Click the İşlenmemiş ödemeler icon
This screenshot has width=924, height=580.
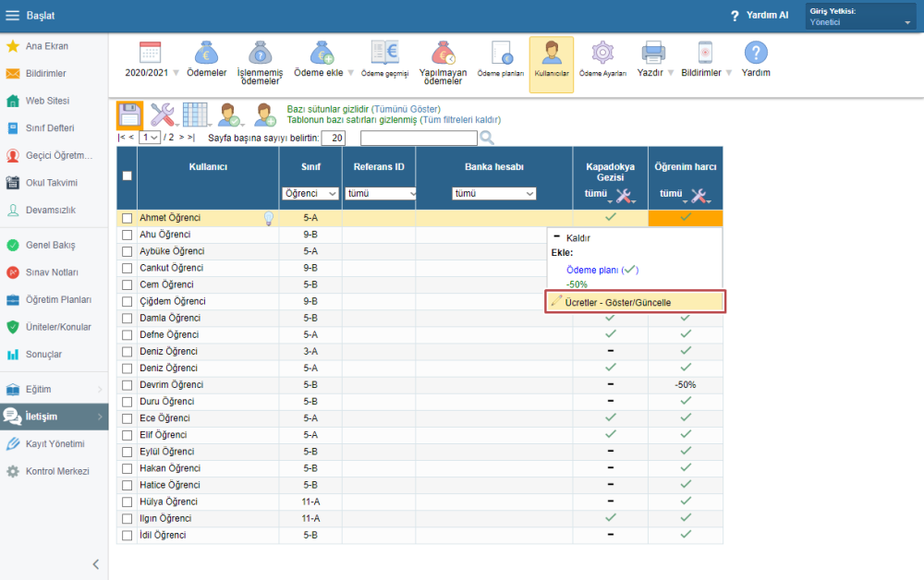(260, 54)
